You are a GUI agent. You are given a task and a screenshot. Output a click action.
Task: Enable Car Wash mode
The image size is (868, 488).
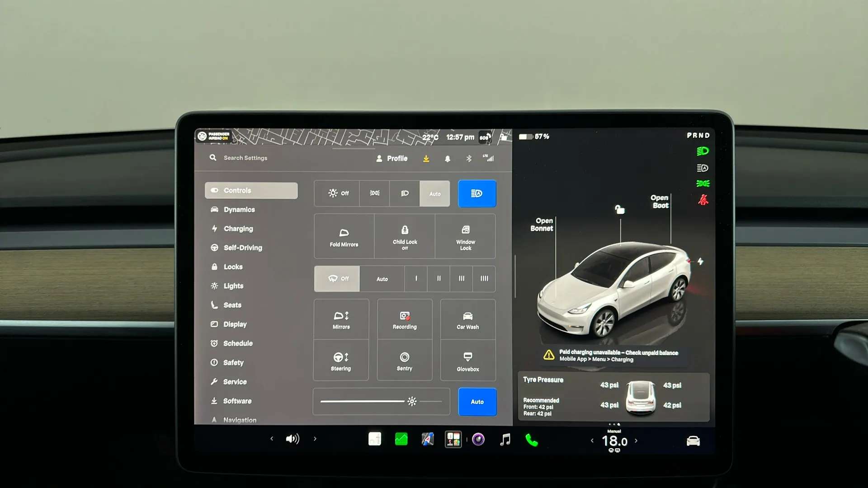(x=468, y=319)
